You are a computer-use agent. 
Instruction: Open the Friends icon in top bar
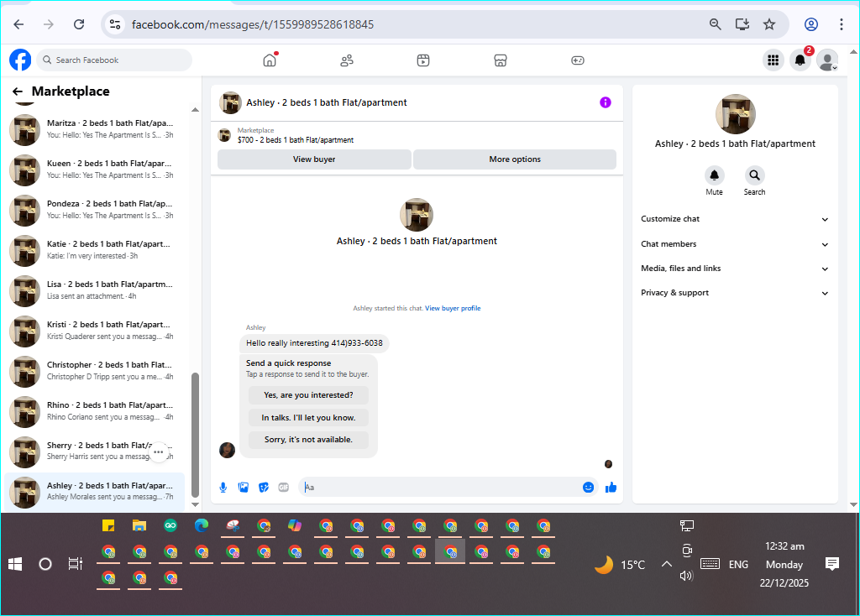click(x=347, y=60)
